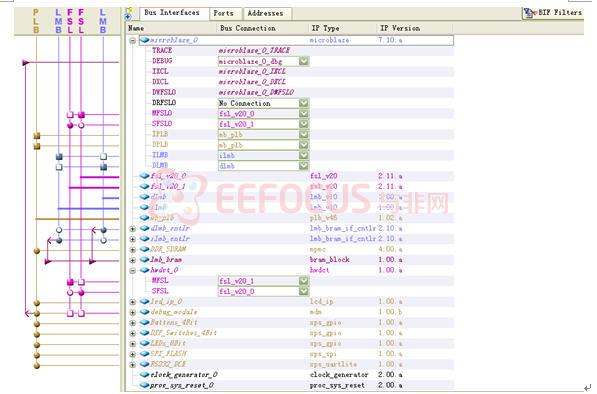
Task: Toggle PLB square connector on IPLB row
Action: coord(37,136)
